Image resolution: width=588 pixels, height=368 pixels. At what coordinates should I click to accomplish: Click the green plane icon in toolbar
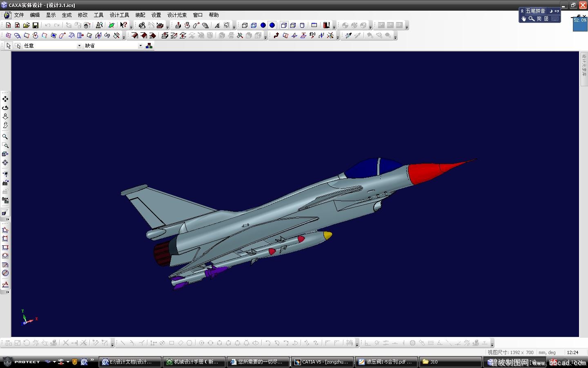[111, 25]
